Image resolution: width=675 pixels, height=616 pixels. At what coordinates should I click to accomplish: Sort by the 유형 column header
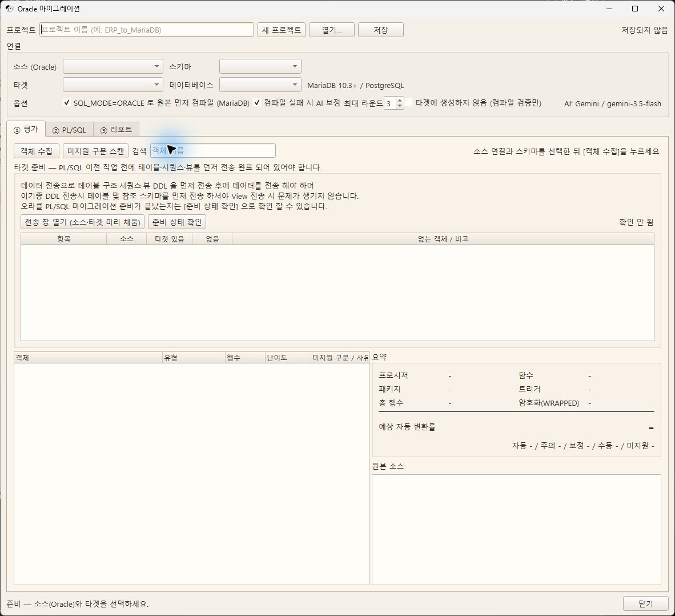click(194, 358)
